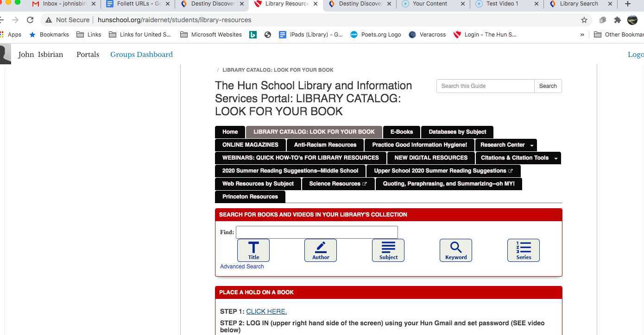Open Chrome profile avatar

tap(632, 20)
